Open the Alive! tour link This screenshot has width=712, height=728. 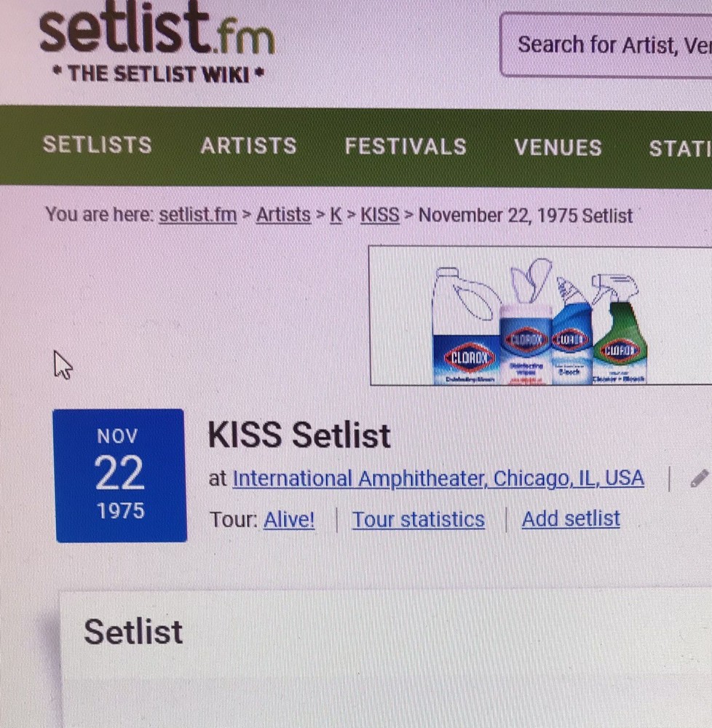click(289, 520)
